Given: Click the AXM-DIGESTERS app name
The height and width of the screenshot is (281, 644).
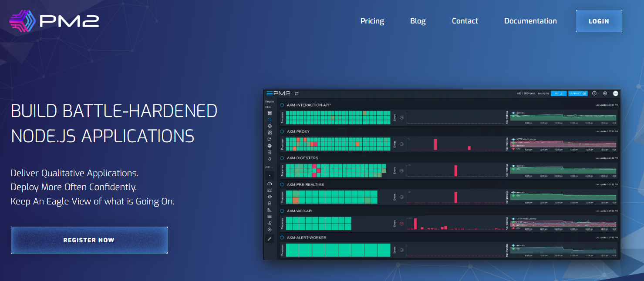Looking at the screenshot, I should coord(303,158).
